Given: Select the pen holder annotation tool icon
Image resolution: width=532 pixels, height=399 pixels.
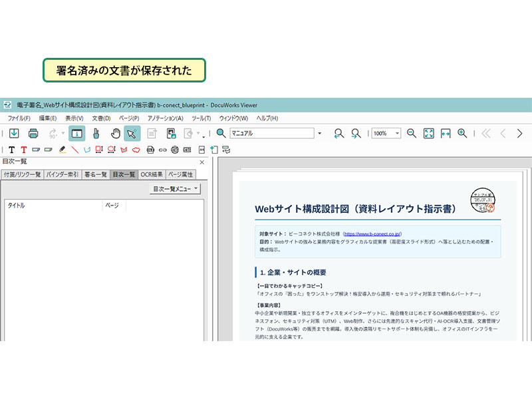Looking at the screenshot, I should pos(96,134).
